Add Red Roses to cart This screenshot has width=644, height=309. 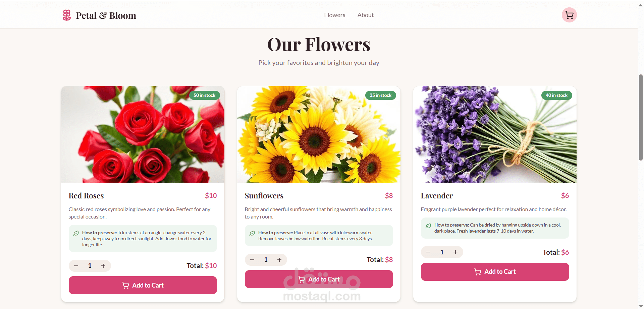[x=143, y=285]
